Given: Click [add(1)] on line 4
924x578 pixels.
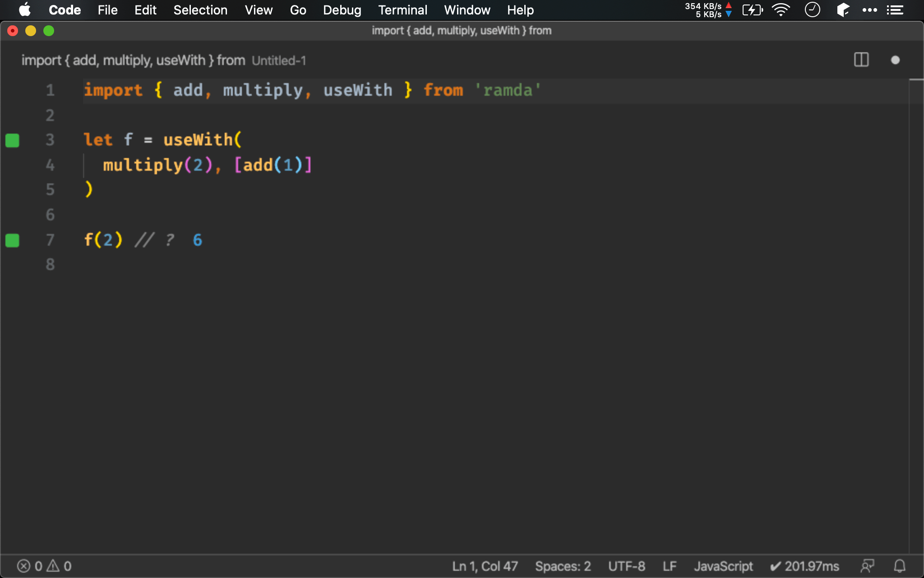Looking at the screenshot, I should 273,165.
